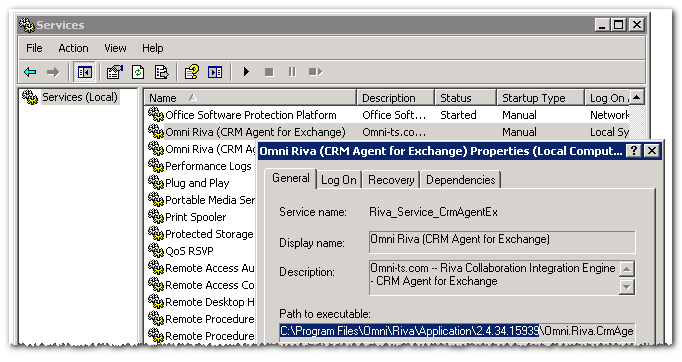682x362 pixels.
Task: Click gear icon next to Portable Media service
Action: (x=155, y=199)
